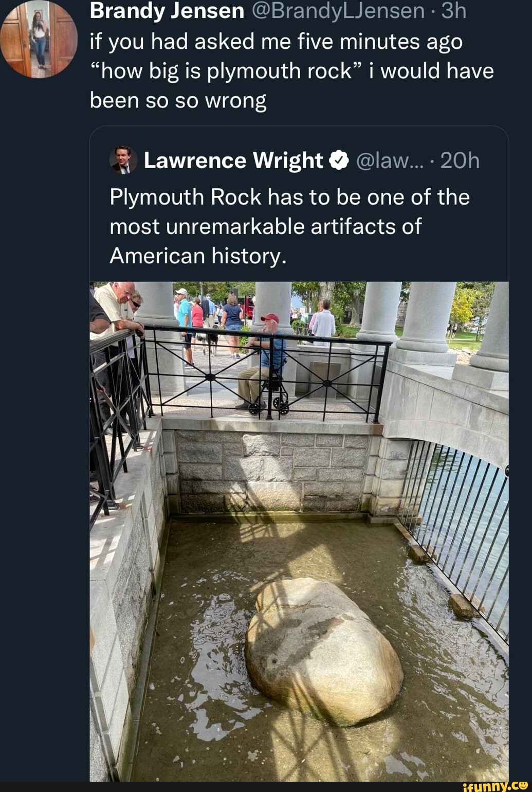Open Lawrence Wright's small avatar

click(123, 160)
